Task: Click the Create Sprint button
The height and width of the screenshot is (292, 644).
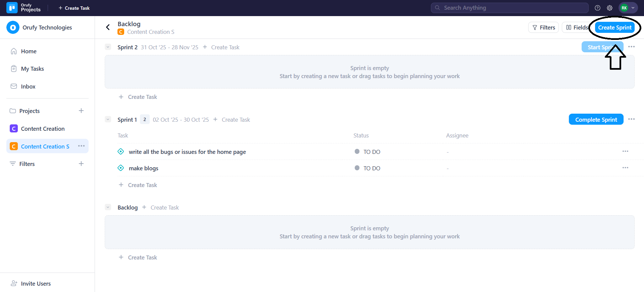Action: tap(614, 27)
